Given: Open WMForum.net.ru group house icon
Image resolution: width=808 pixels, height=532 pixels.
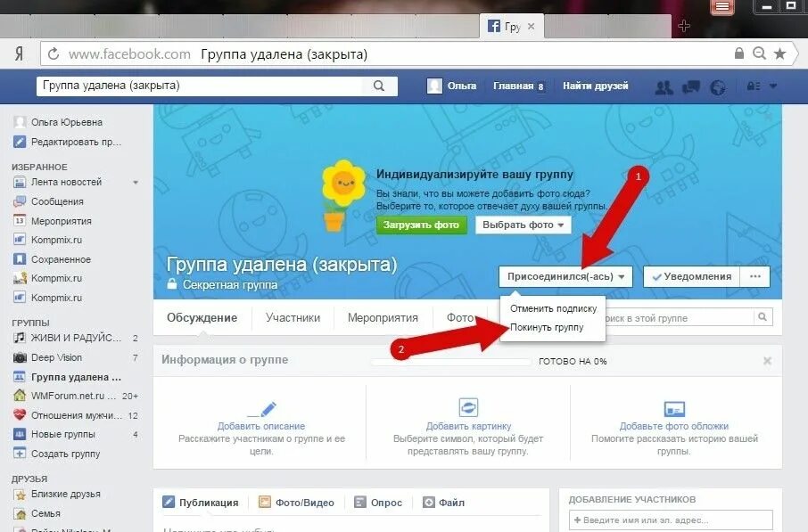Looking at the screenshot, I should [x=20, y=396].
